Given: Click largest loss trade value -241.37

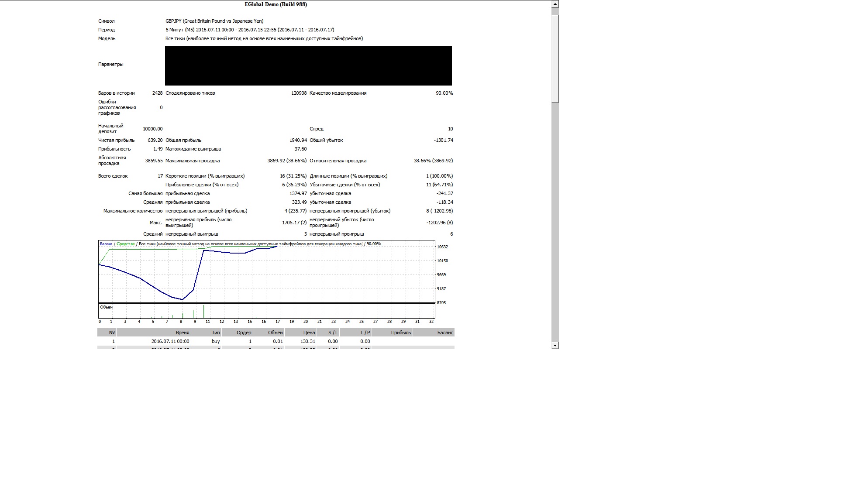Looking at the screenshot, I should (x=445, y=193).
